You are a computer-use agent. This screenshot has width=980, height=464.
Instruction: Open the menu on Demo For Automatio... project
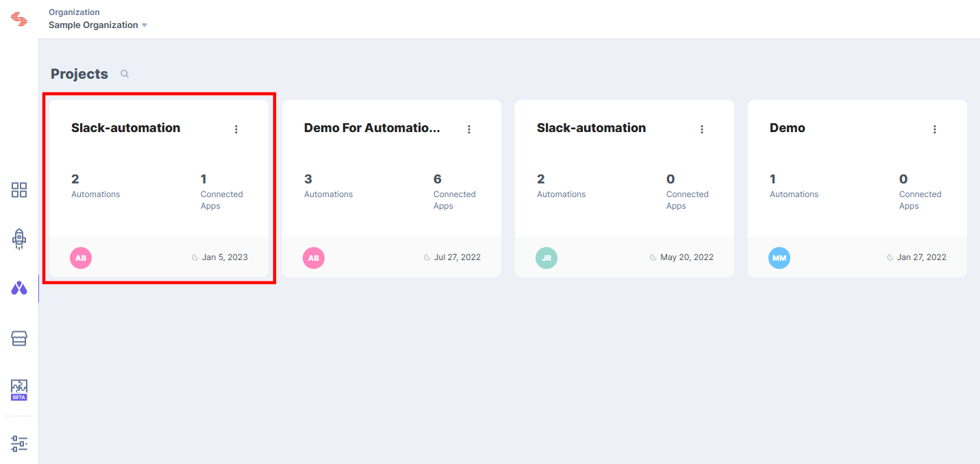click(x=469, y=128)
